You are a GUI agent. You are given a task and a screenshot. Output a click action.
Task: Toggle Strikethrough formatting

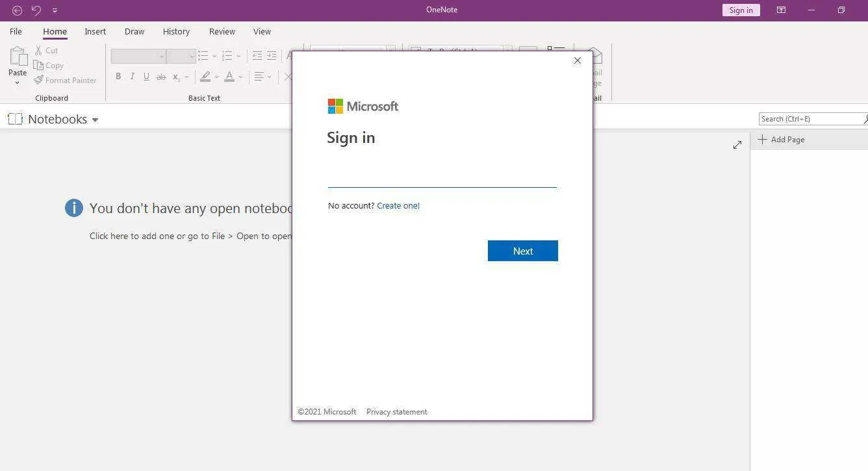pos(161,77)
